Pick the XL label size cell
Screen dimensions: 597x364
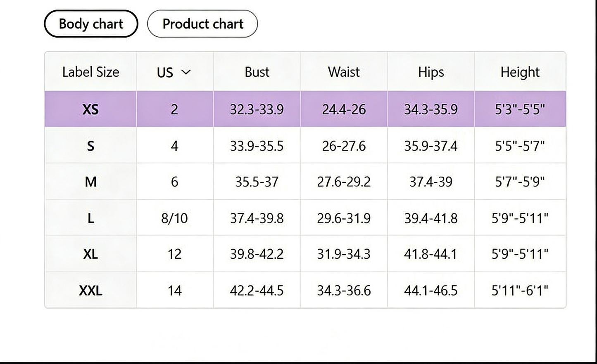pyautogui.click(x=90, y=254)
